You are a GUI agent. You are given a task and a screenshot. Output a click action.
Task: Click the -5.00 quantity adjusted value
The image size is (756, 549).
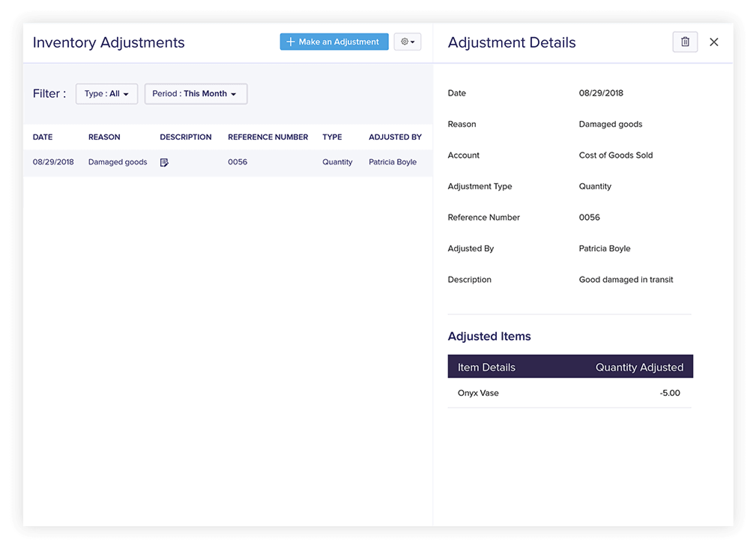(670, 393)
